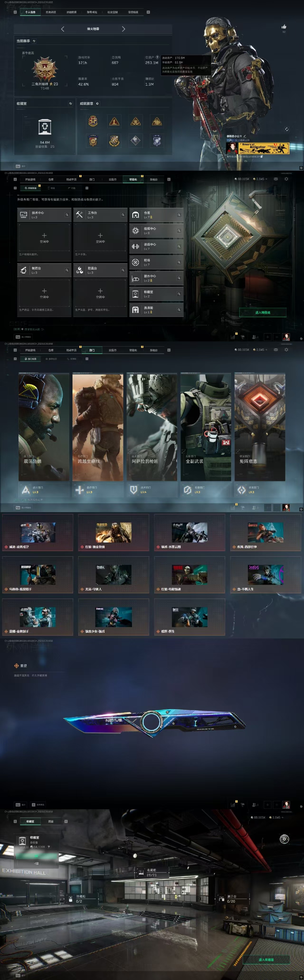Add production in the idle 工作台 slot

pyautogui.click(x=100, y=237)
